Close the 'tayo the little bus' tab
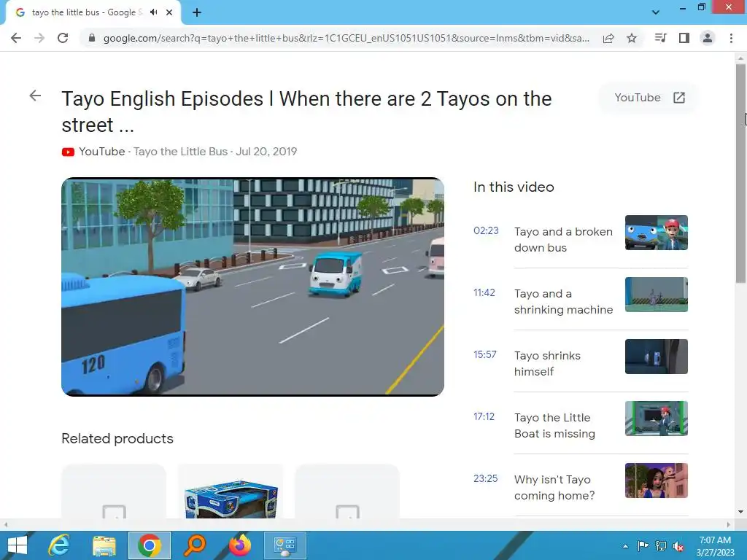The width and height of the screenshot is (747, 560). [169, 12]
